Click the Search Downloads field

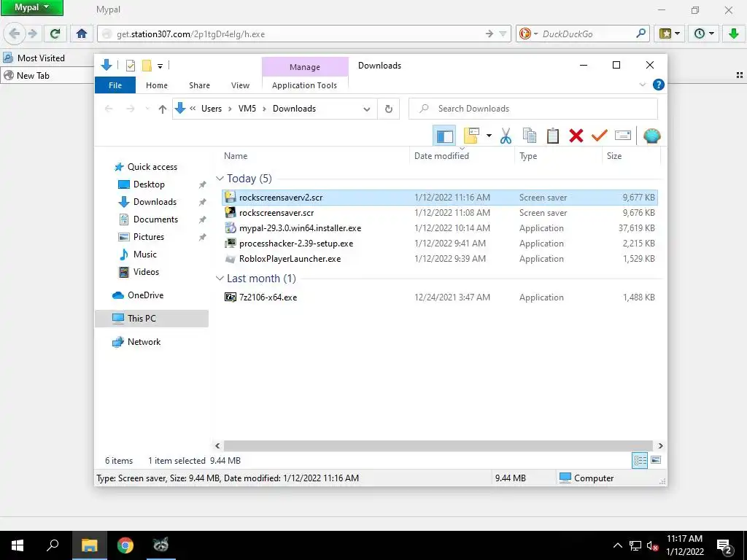click(533, 109)
